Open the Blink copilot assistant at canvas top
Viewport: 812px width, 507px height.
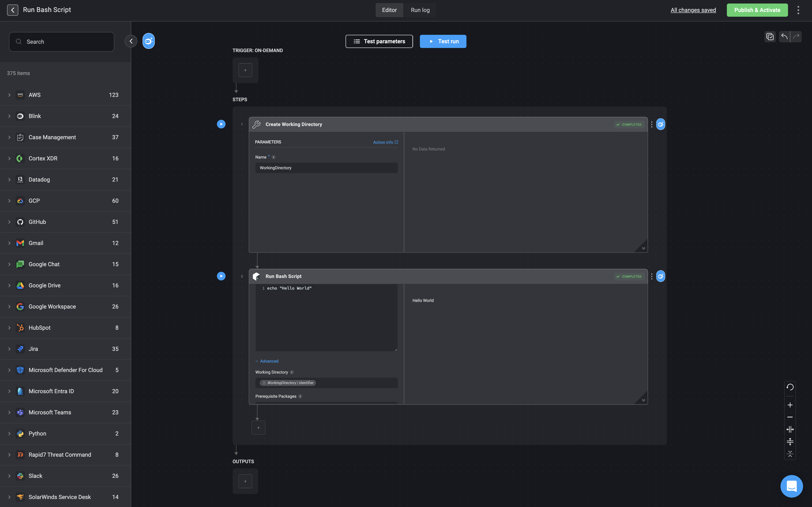coord(149,41)
